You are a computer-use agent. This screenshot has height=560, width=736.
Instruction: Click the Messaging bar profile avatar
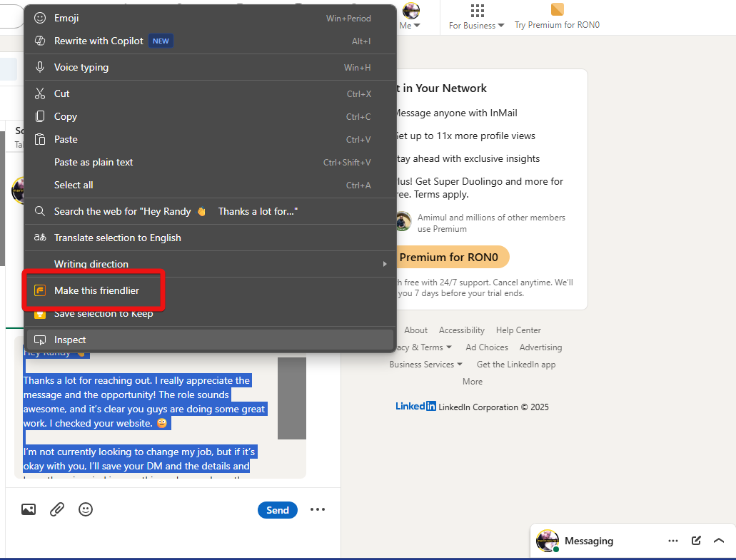pyautogui.click(x=548, y=541)
